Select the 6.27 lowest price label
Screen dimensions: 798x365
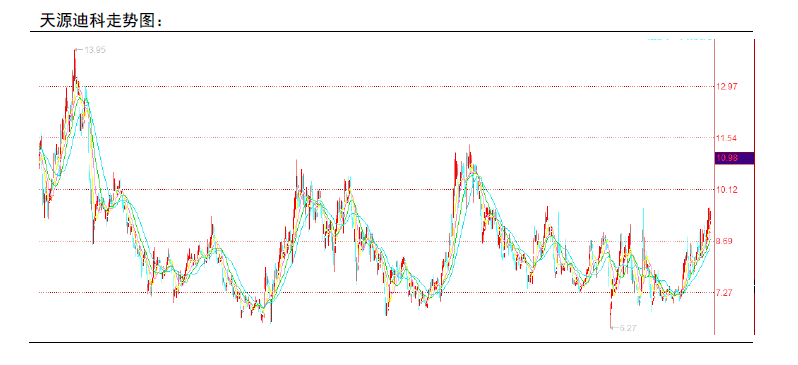628,328
